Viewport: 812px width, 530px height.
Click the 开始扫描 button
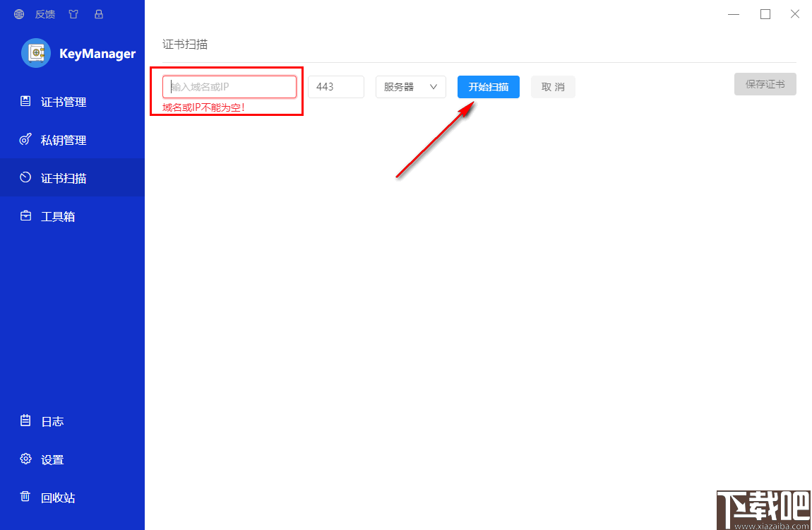pyautogui.click(x=488, y=86)
